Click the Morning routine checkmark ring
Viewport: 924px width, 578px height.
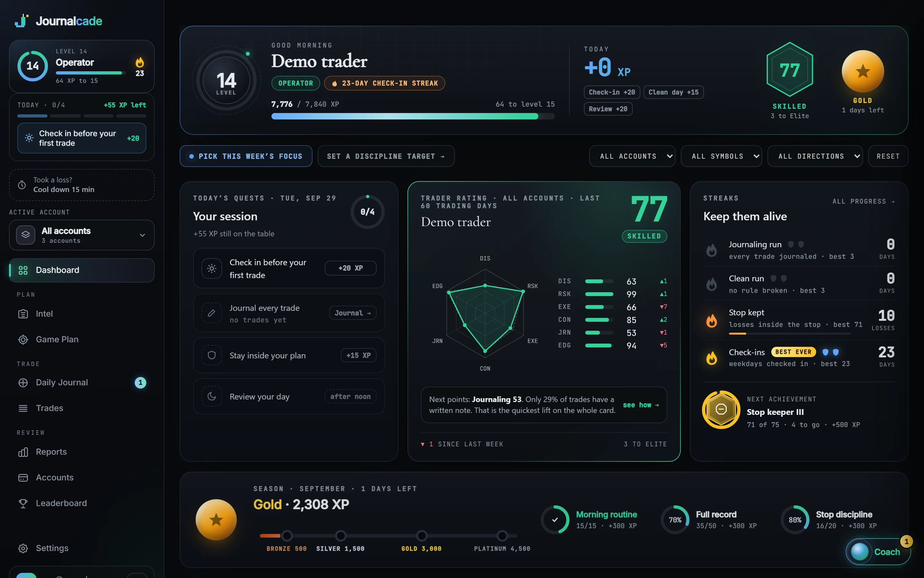[x=555, y=520]
